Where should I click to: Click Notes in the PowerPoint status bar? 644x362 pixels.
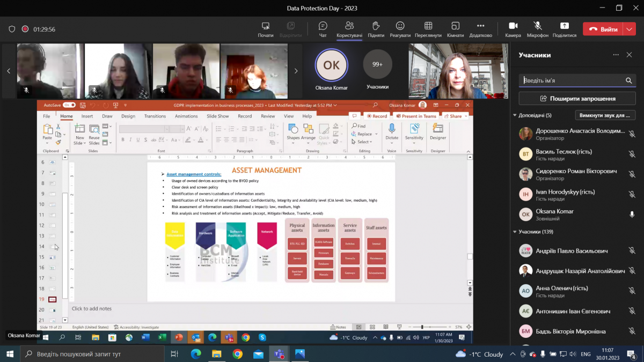click(x=339, y=327)
